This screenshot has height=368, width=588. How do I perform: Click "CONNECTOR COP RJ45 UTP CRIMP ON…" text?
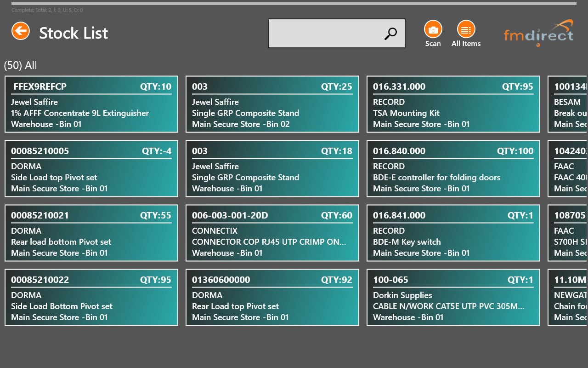269,242
